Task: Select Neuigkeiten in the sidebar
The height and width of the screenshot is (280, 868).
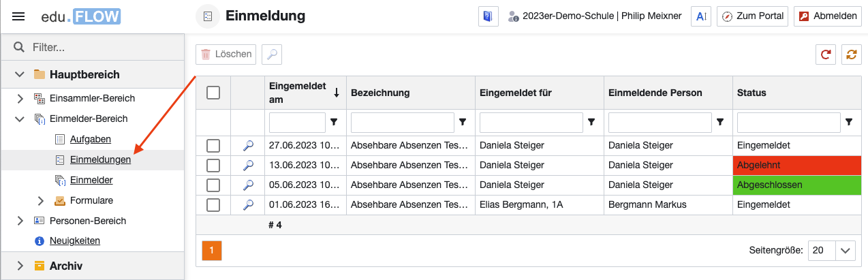Action: click(x=75, y=240)
